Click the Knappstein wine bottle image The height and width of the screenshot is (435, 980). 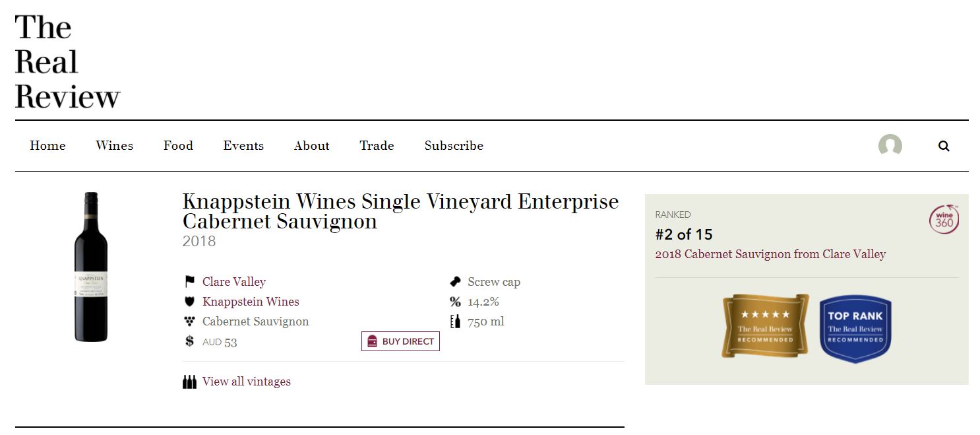91,267
